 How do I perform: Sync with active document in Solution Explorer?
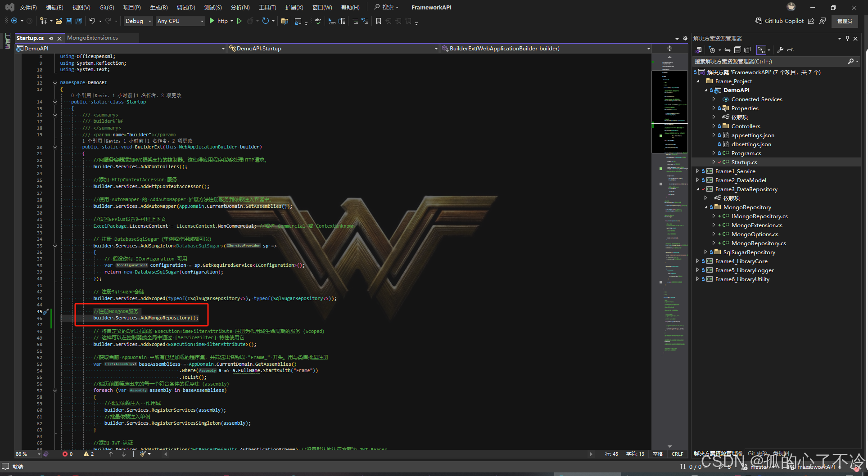pos(728,50)
